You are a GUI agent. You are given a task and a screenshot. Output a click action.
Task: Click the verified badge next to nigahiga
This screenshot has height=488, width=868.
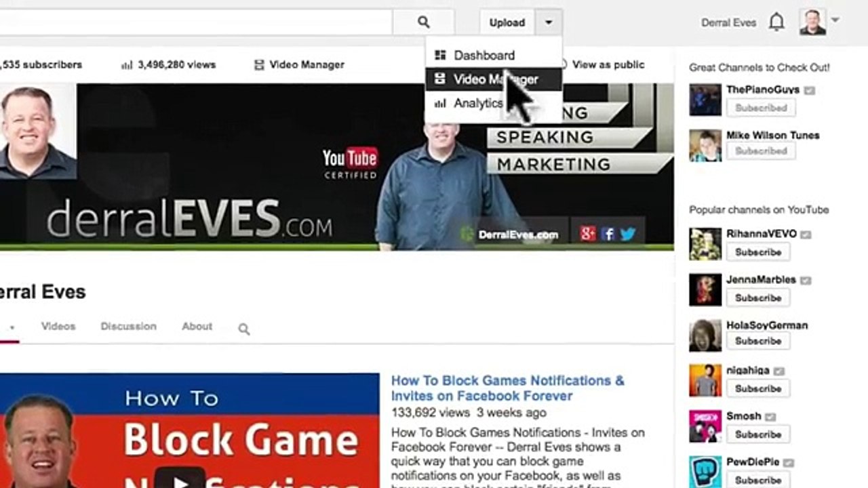[x=779, y=371]
